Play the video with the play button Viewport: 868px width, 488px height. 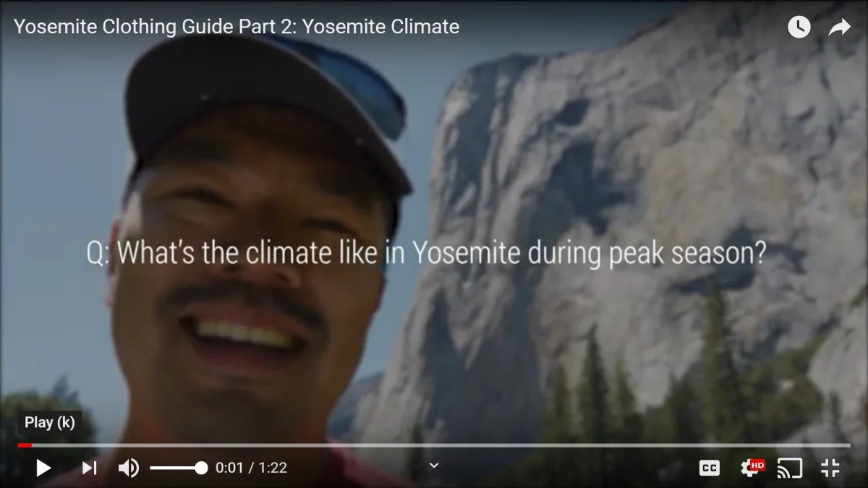coord(43,468)
